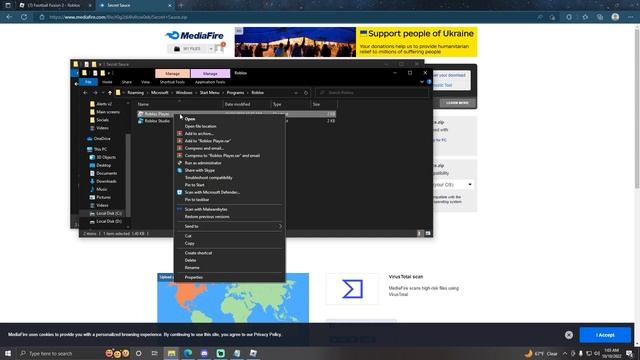The height and width of the screenshot is (360, 640).
Task: Select Local Disk (D:) drive
Action: [109, 221]
